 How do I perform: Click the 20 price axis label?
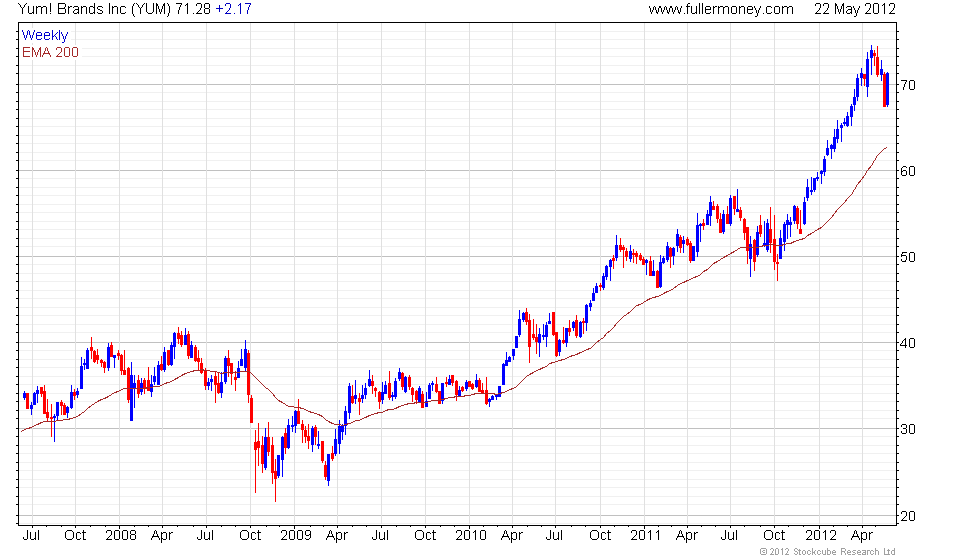click(908, 516)
